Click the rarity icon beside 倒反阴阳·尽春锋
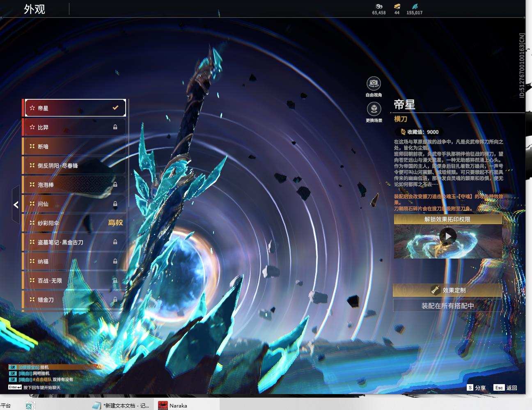The width and height of the screenshot is (532, 410). pyautogui.click(x=32, y=165)
